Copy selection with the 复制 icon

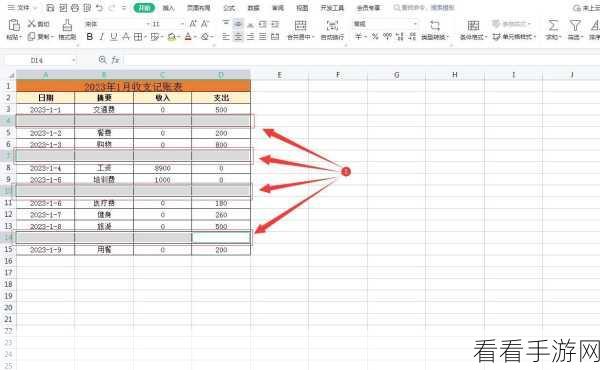(32, 36)
